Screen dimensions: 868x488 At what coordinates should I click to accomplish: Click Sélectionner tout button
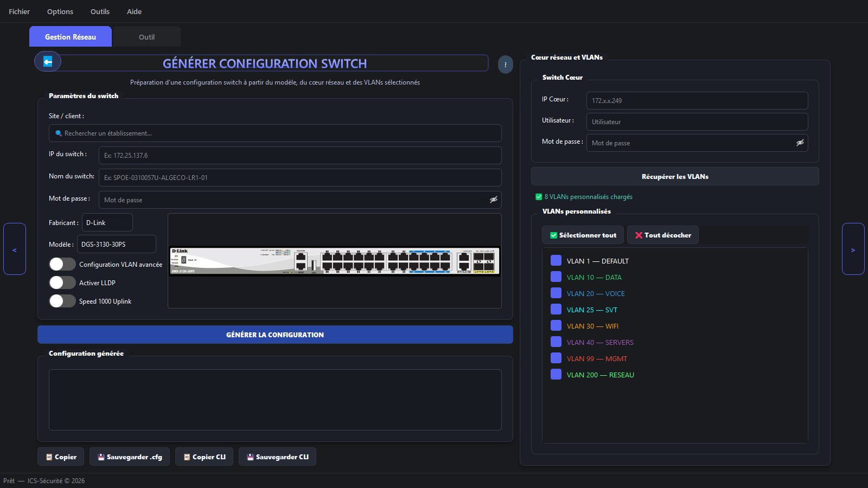pos(583,235)
